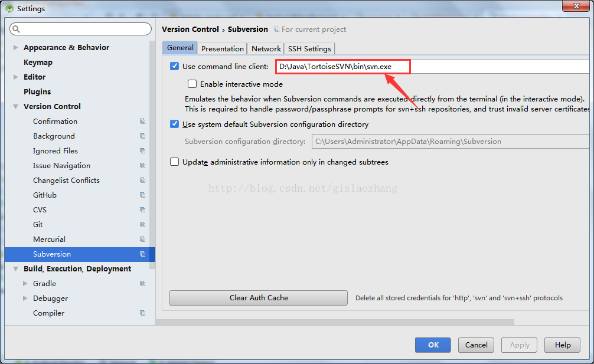
Task: Click the horizontal scrollbar under the settings panel
Action: click(335, 322)
